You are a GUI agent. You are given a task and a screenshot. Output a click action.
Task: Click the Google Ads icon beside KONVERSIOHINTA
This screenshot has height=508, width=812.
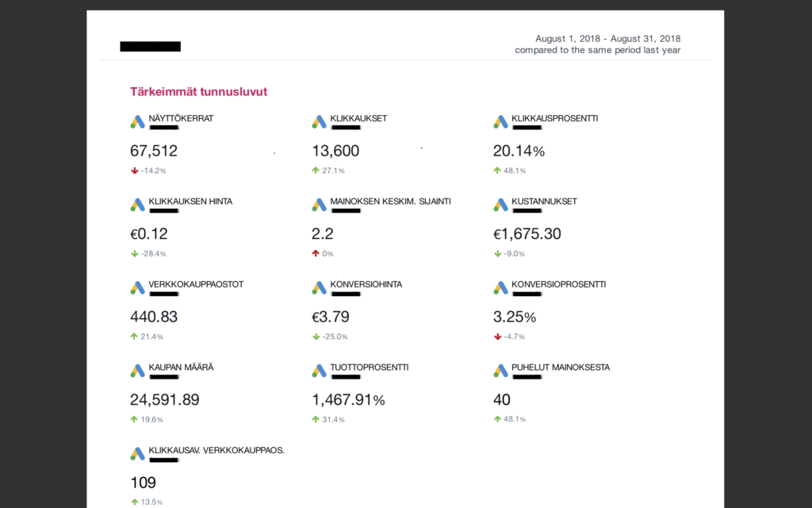[x=319, y=287]
